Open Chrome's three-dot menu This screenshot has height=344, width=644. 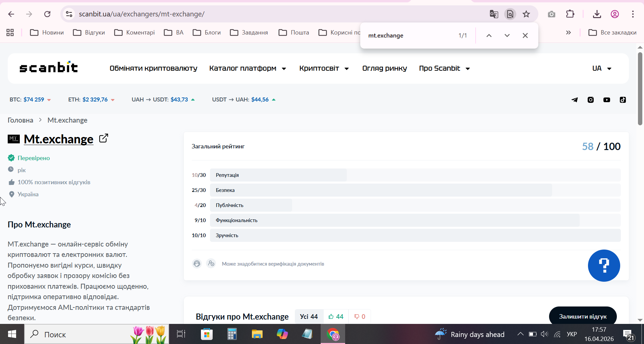coord(633,14)
